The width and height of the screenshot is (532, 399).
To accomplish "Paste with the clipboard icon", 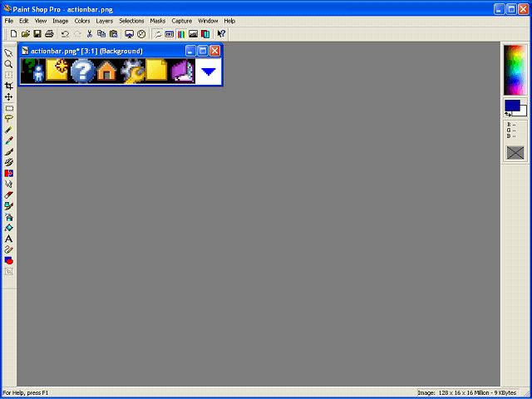I will 113,33.
